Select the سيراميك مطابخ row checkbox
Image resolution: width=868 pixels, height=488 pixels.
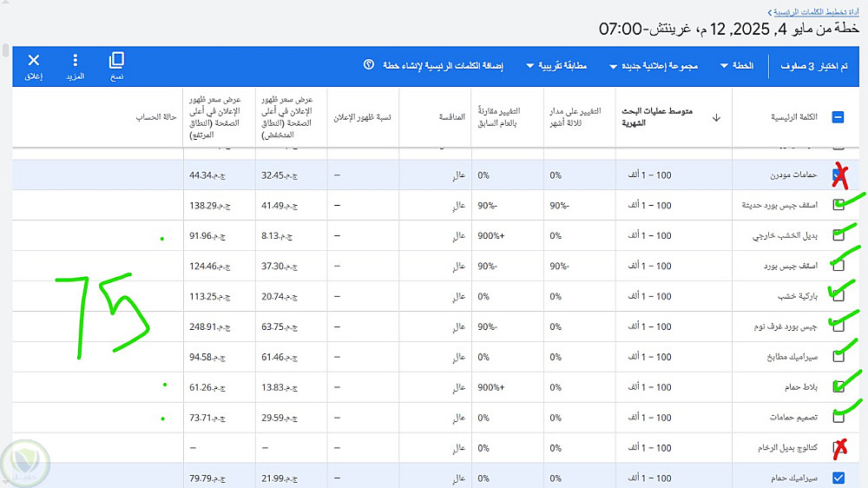click(838, 356)
